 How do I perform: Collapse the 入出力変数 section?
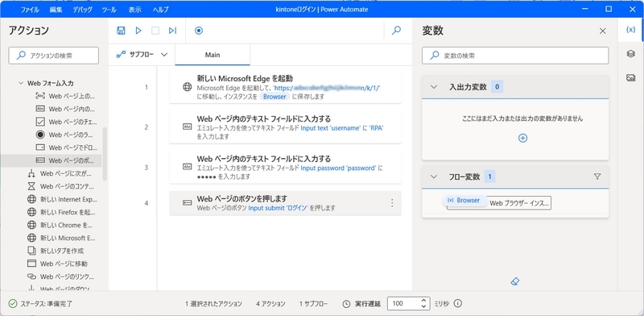point(433,87)
